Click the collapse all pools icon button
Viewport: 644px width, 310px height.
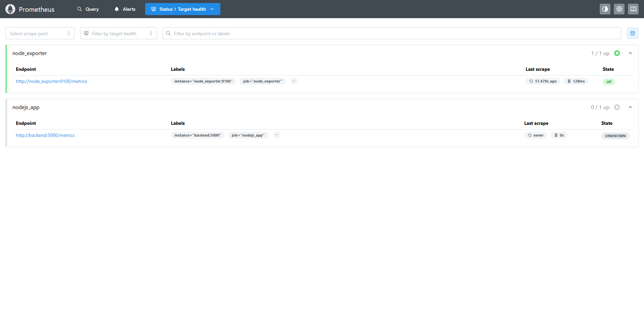(633, 33)
